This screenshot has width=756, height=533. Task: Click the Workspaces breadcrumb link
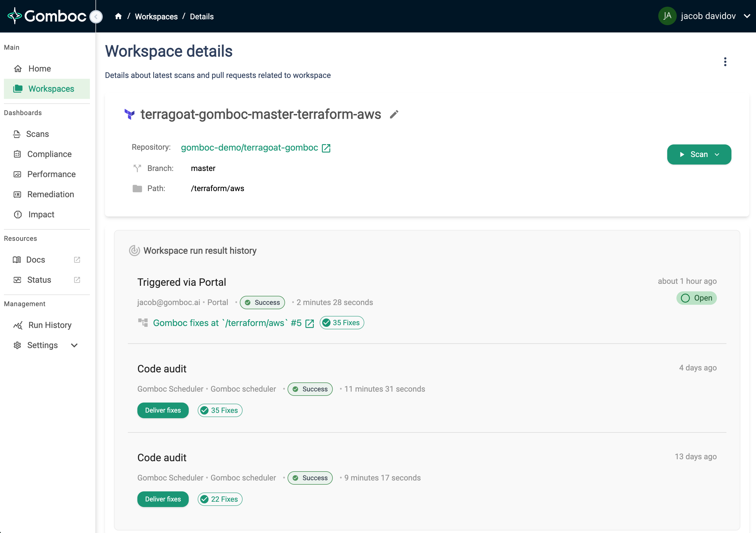point(156,16)
